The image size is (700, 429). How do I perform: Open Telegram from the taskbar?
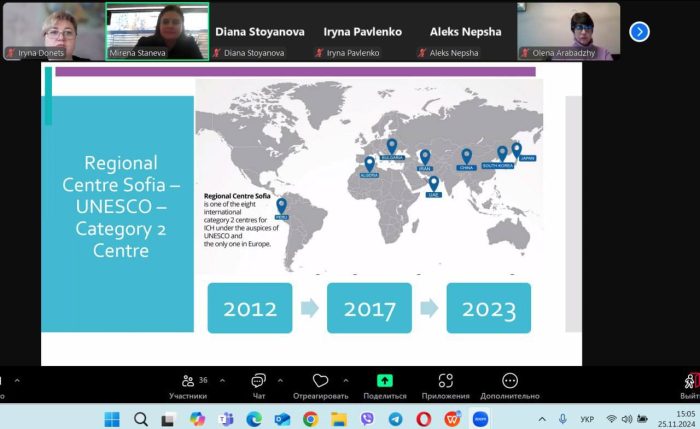point(396,419)
